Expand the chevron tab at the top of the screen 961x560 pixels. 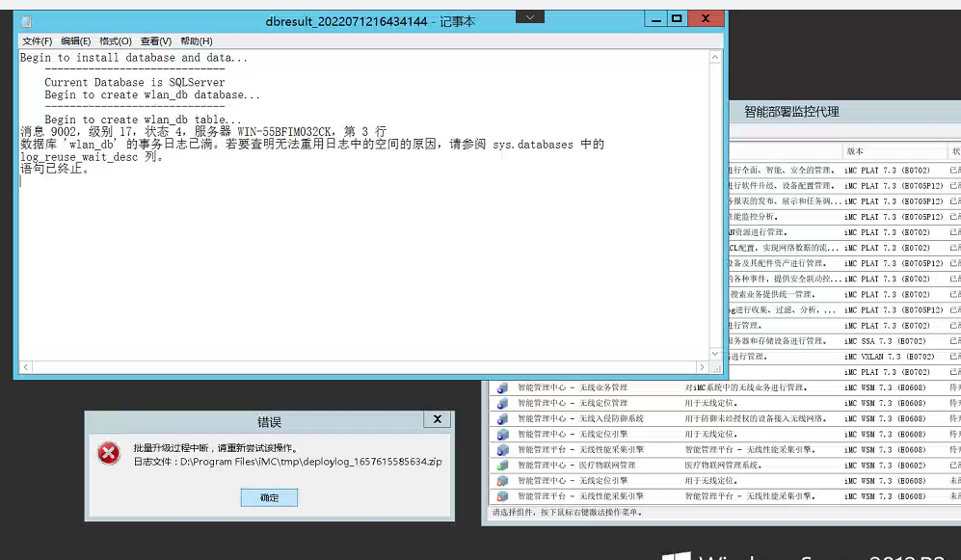(530, 17)
